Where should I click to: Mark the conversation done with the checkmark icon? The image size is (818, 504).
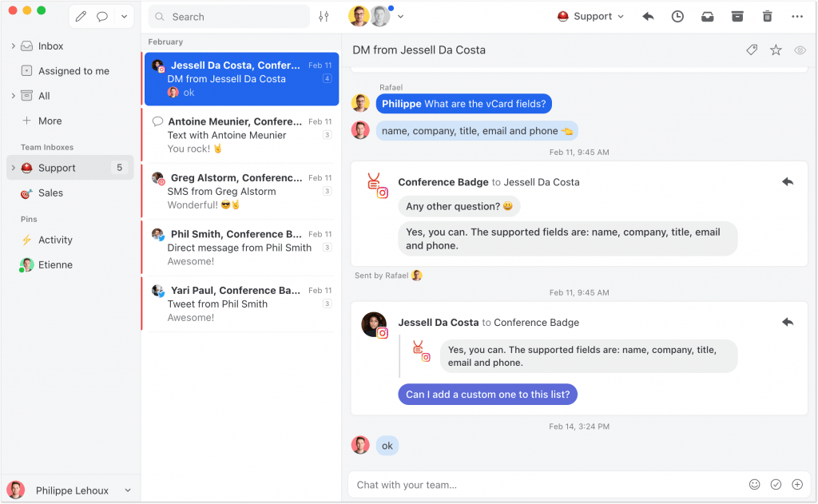(x=776, y=485)
